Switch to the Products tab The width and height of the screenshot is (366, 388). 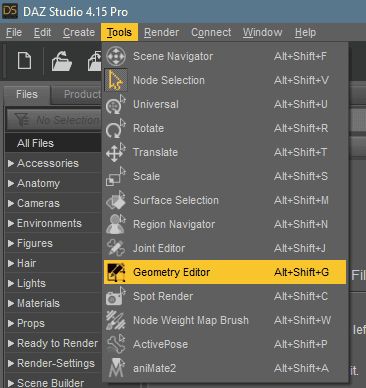click(77, 95)
